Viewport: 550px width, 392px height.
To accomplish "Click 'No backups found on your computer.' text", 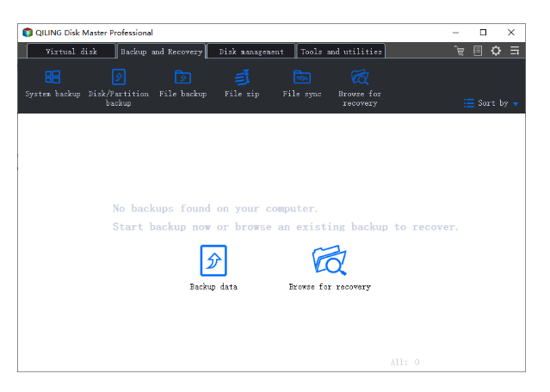I will tap(215, 209).
